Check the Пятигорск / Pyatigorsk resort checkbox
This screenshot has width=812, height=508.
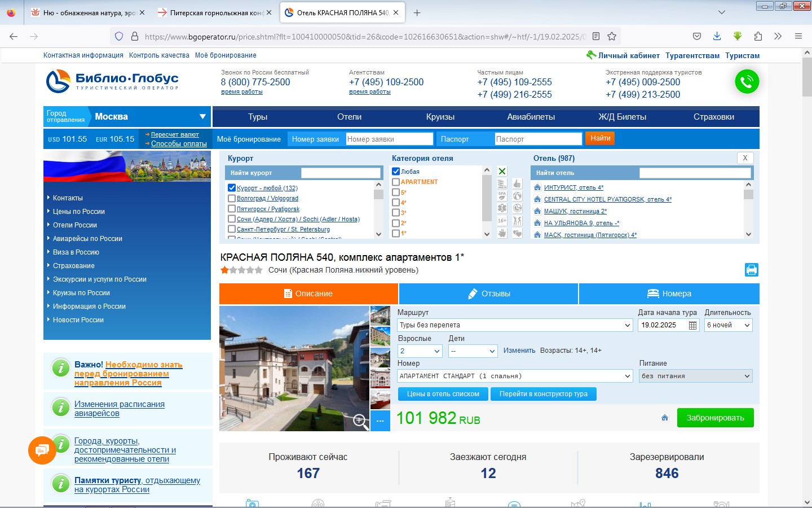[231, 209]
